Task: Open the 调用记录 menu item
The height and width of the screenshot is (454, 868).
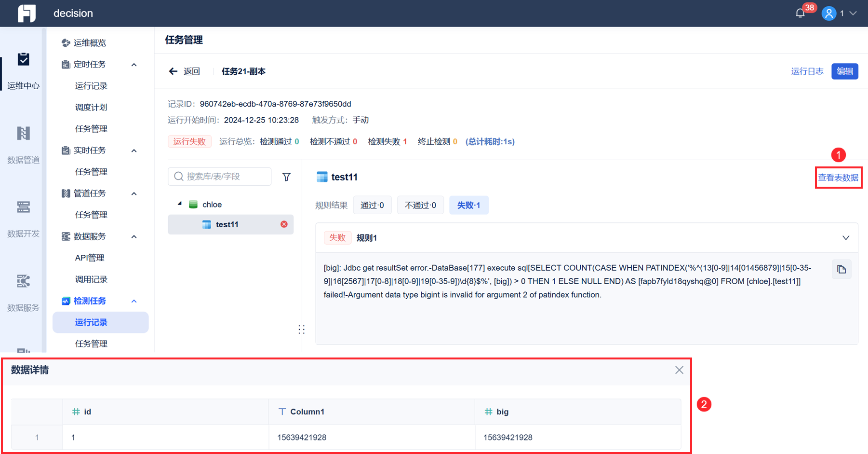Action: pyautogui.click(x=91, y=279)
